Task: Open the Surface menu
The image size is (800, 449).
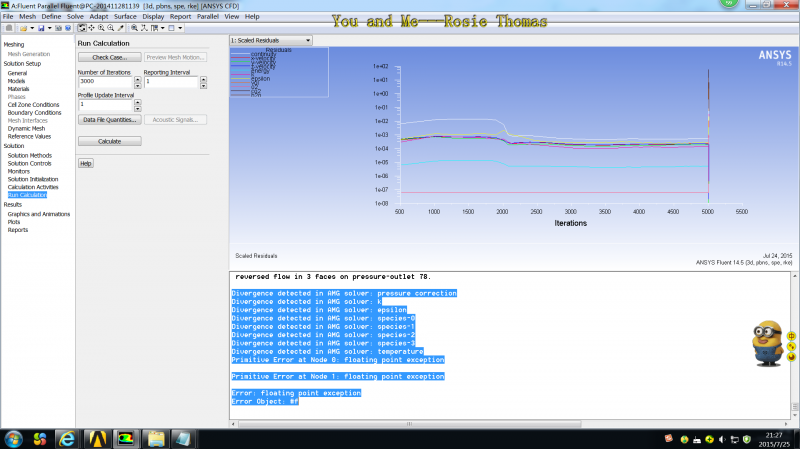Action: (x=125, y=17)
